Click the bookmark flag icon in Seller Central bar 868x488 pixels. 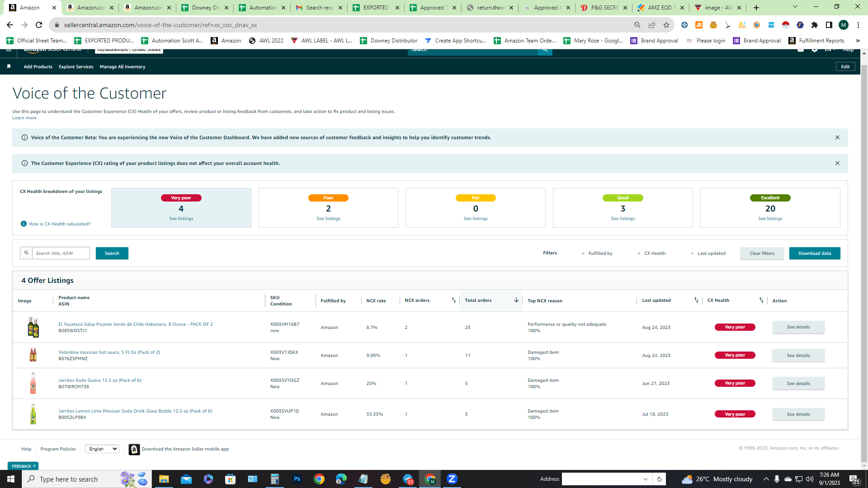click(9, 66)
